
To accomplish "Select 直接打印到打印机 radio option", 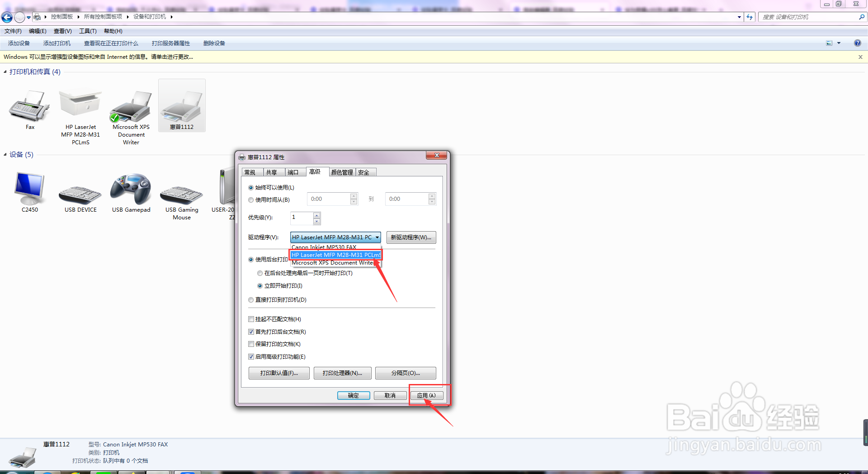I will pyautogui.click(x=251, y=300).
